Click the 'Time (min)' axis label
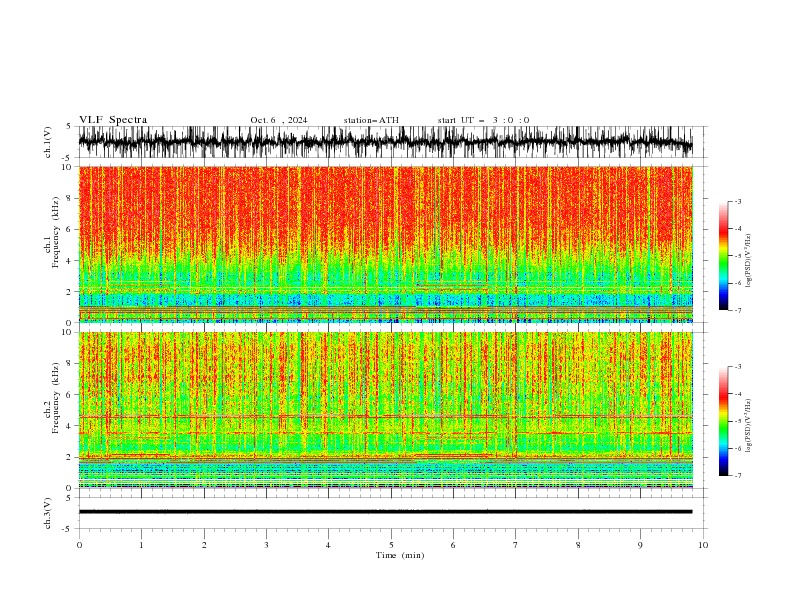This screenshot has height=612, width=792. [x=400, y=555]
